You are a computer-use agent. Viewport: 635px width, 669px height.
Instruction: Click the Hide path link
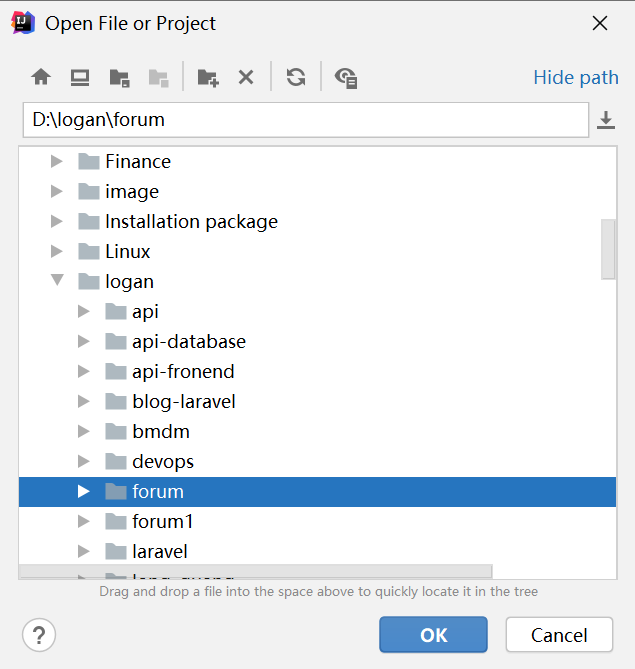[576, 78]
